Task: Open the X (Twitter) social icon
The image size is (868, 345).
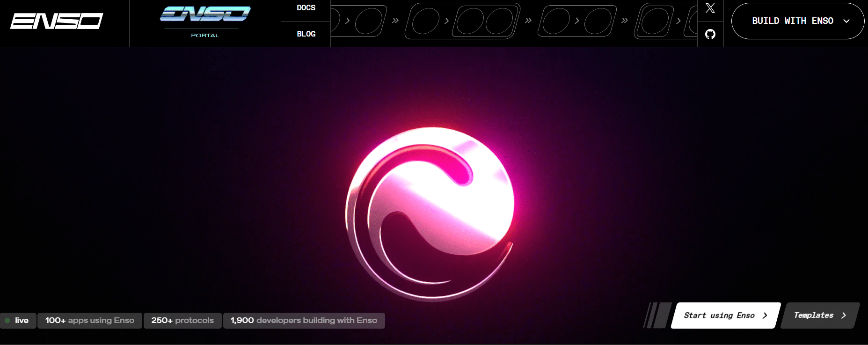Action: click(710, 8)
